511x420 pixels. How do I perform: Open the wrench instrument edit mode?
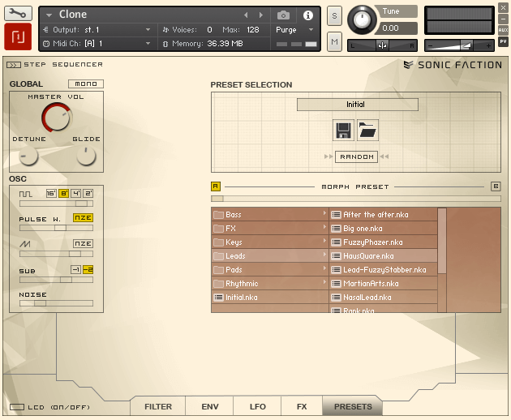(18, 13)
